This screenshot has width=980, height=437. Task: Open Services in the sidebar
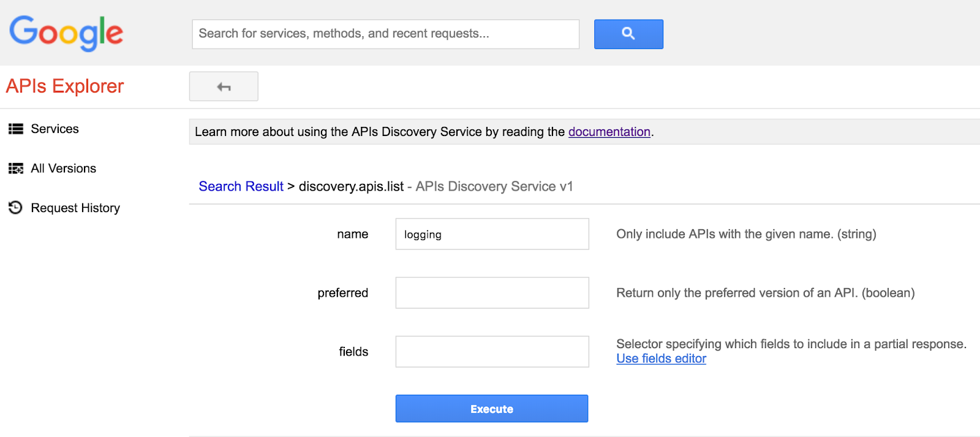[x=55, y=129]
